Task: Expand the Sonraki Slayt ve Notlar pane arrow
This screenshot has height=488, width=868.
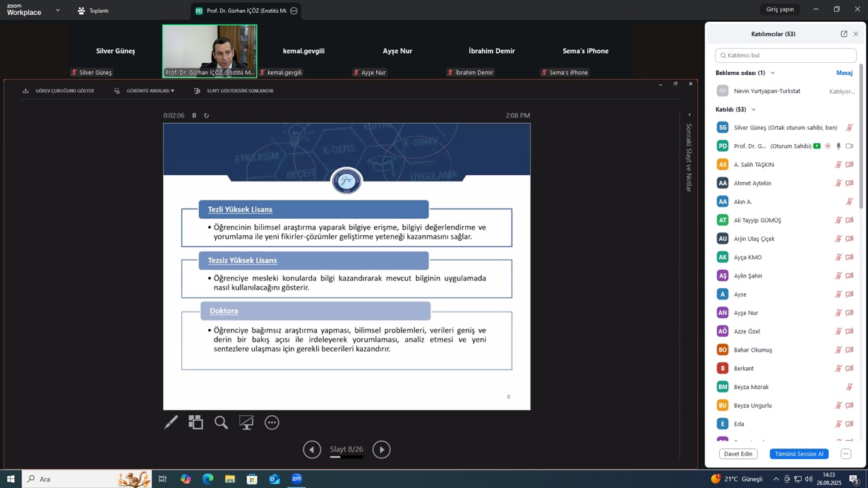Action: [689, 115]
